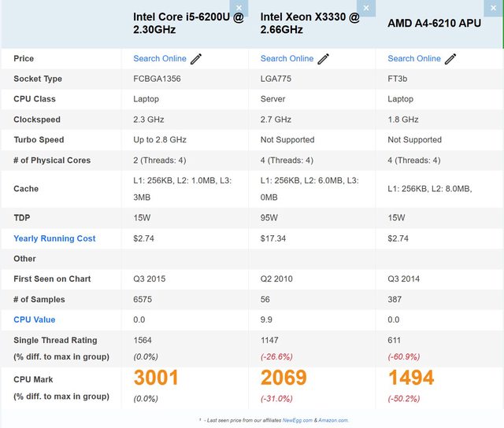Click pencil edit icon for i5-6200U price
Viewport: 504px width, 428px height.
coord(196,59)
